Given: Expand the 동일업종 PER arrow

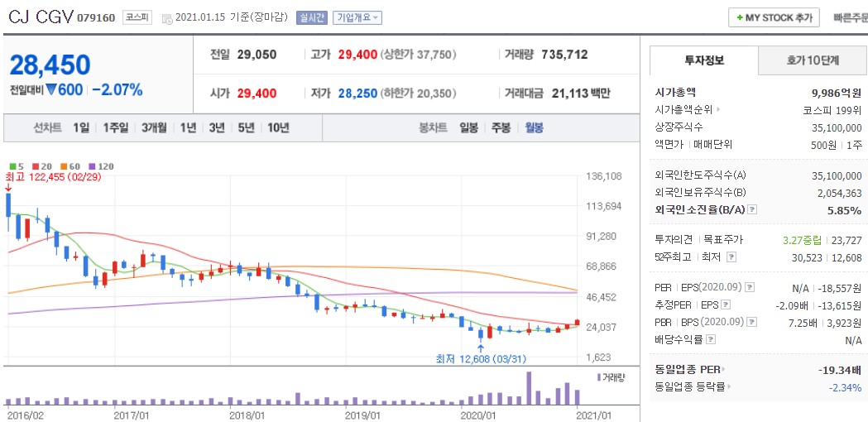Looking at the screenshot, I should coord(723,369).
